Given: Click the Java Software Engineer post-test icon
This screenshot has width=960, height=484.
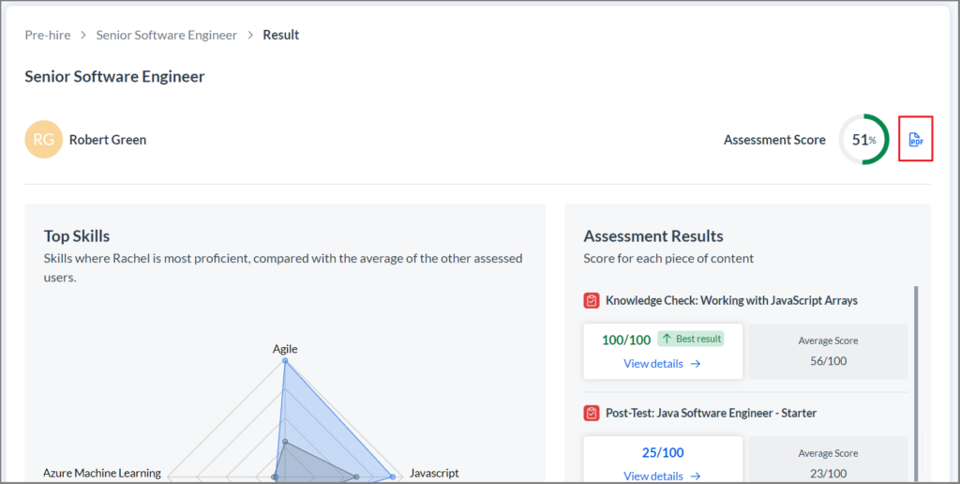Looking at the screenshot, I should click(x=591, y=413).
